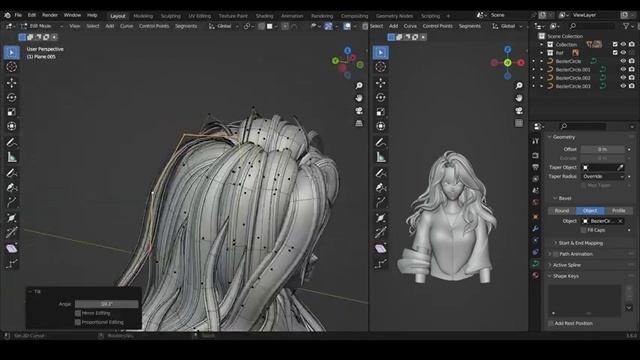Adjust the Tilt Angle value field
640x360 pixels.
tap(107, 304)
